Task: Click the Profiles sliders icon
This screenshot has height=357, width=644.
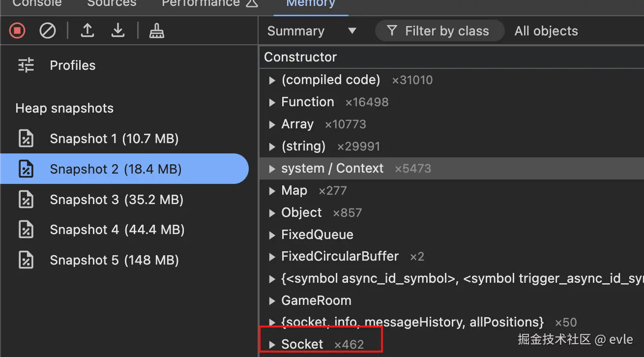Action: click(26, 65)
